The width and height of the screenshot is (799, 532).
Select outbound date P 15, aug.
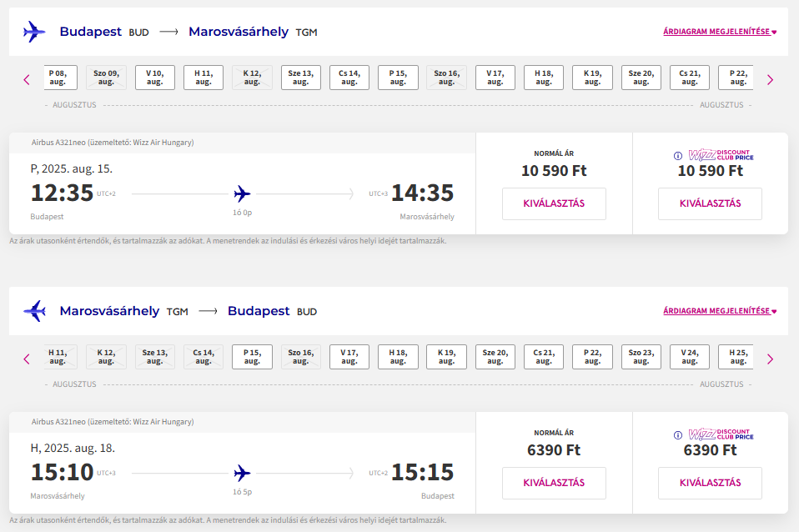(x=398, y=78)
